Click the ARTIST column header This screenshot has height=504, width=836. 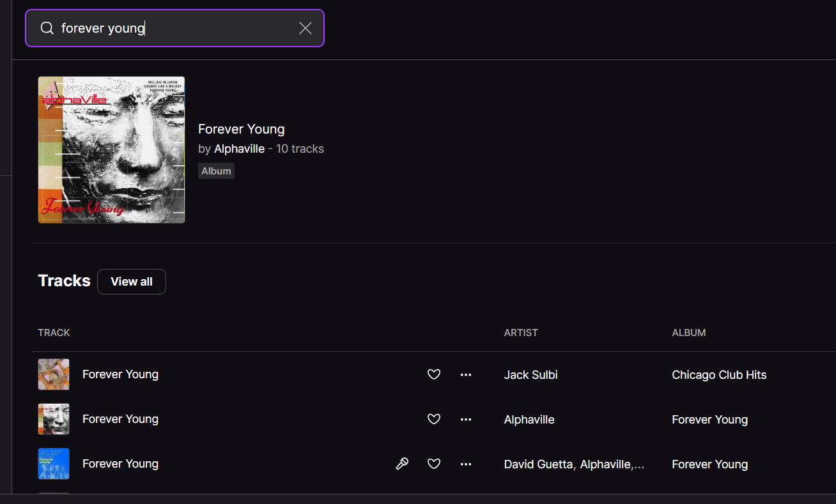click(521, 333)
